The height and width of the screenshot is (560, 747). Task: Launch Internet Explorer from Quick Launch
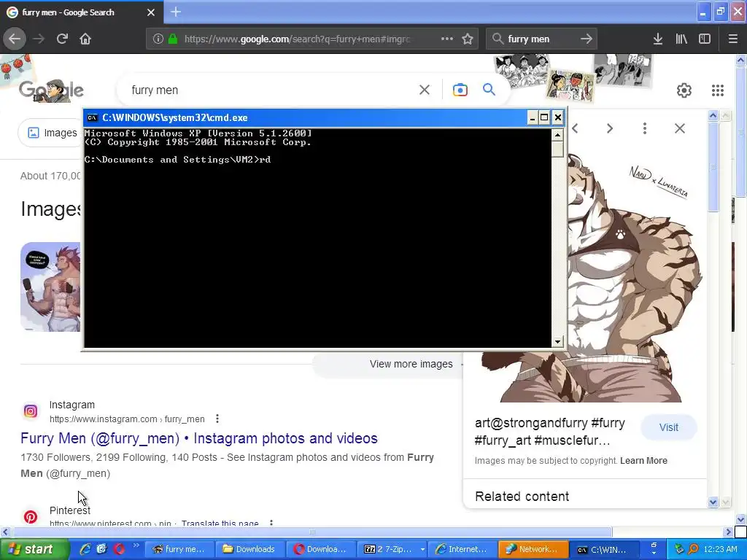click(85, 549)
